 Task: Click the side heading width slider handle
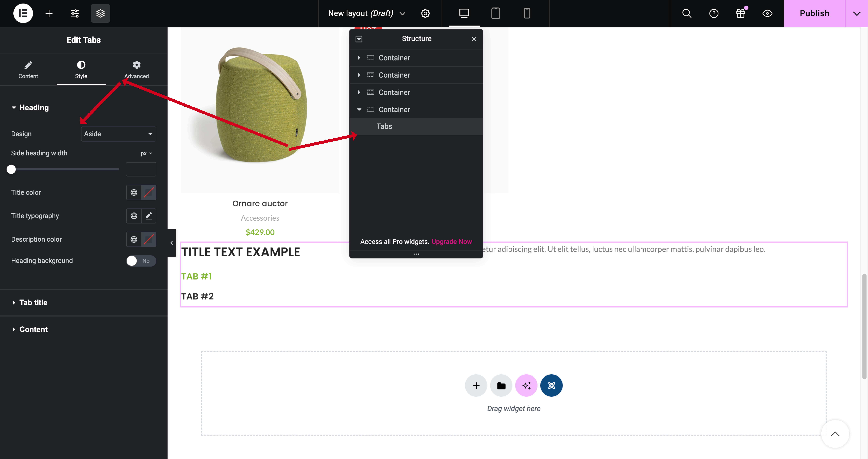pos(11,169)
